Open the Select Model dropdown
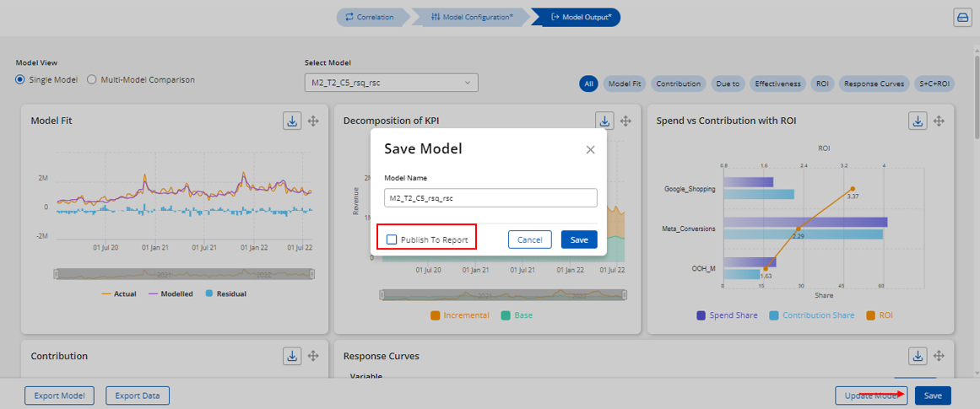 tap(391, 83)
